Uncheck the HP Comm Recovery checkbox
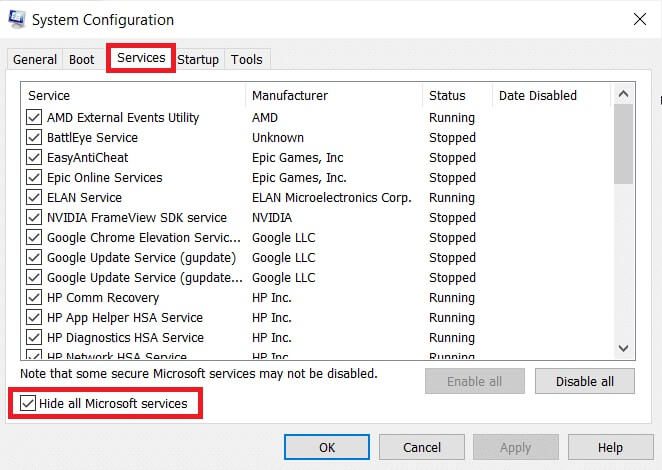 click(x=34, y=297)
